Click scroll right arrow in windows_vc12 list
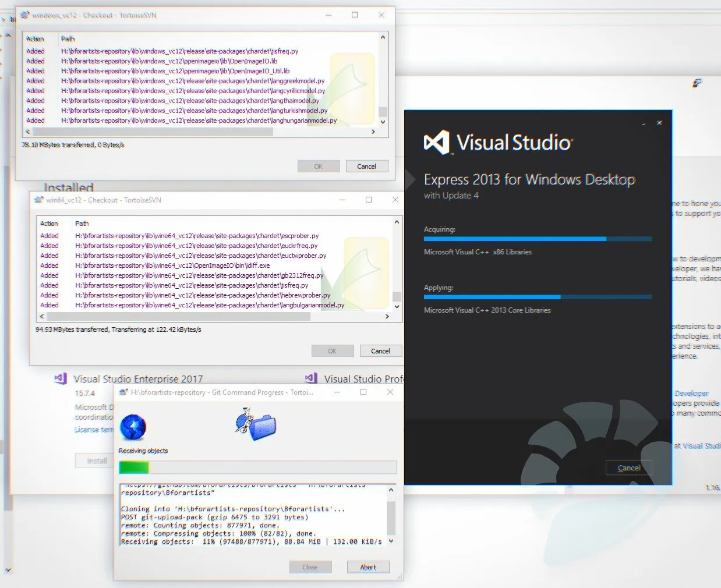The height and width of the screenshot is (588, 721). (x=373, y=132)
